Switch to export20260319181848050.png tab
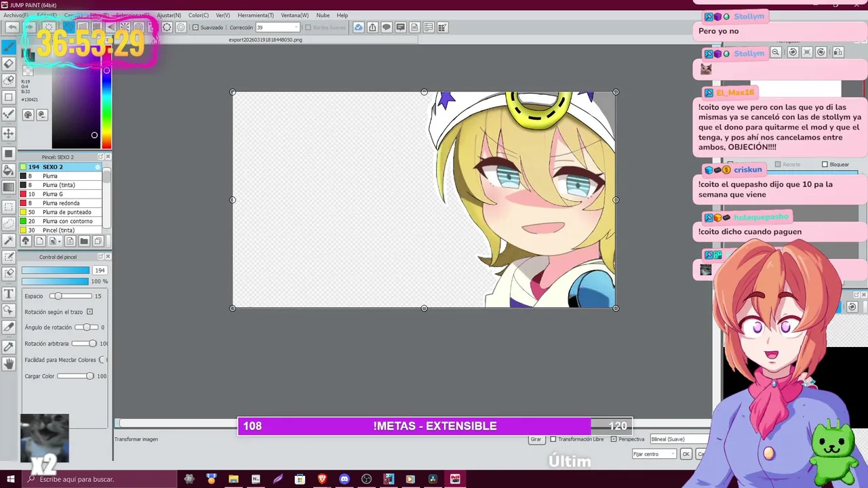The width and height of the screenshot is (868, 488). click(x=266, y=40)
